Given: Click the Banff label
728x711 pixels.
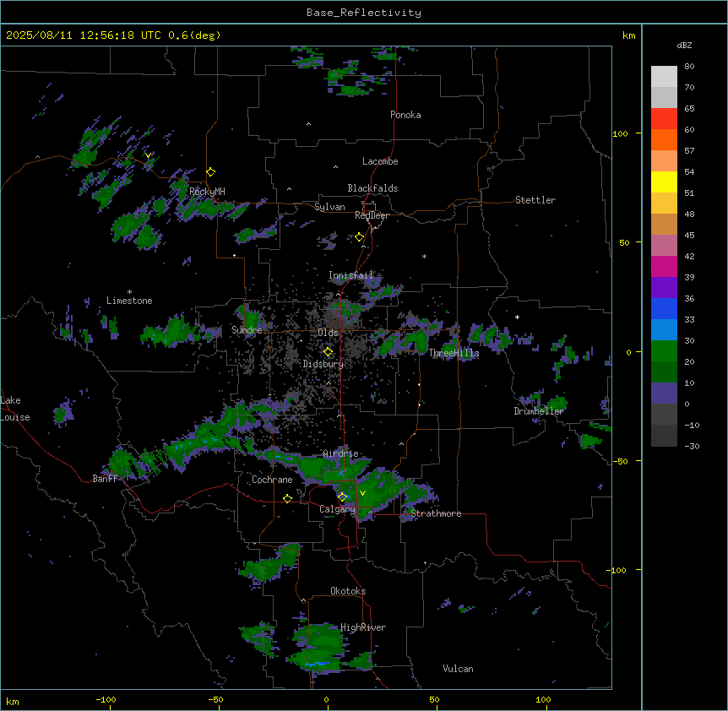Looking at the screenshot, I should pos(105,479).
